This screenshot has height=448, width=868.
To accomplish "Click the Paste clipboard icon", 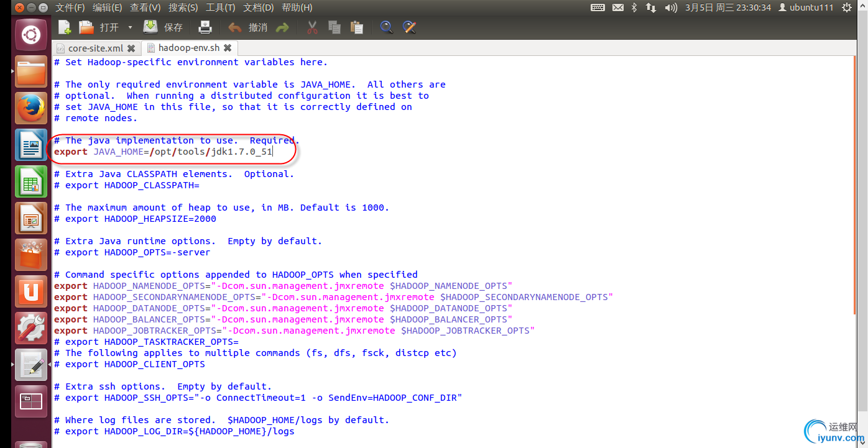I will [x=356, y=27].
